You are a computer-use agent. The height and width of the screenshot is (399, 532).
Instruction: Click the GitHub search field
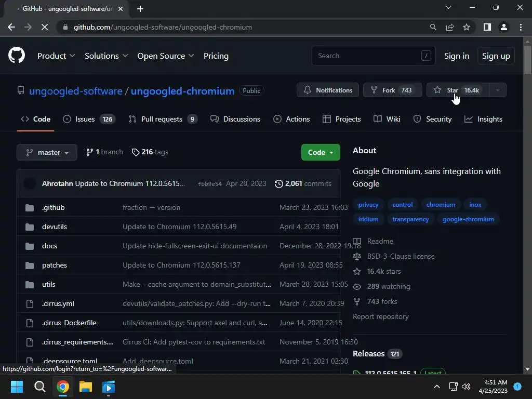click(x=373, y=56)
